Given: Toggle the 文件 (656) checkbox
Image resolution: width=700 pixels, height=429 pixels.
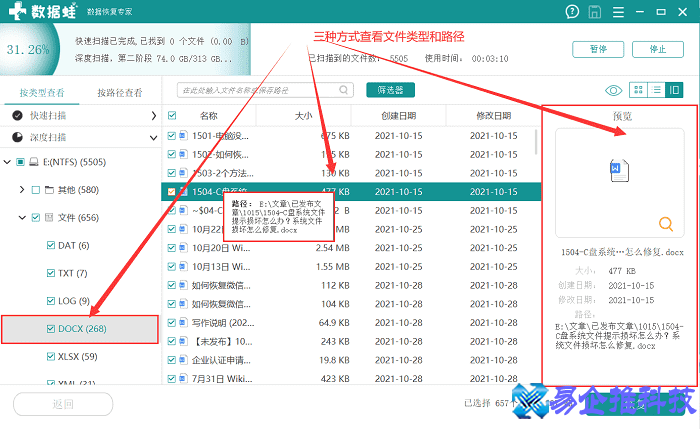Looking at the screenshot, I should point(36,217).
